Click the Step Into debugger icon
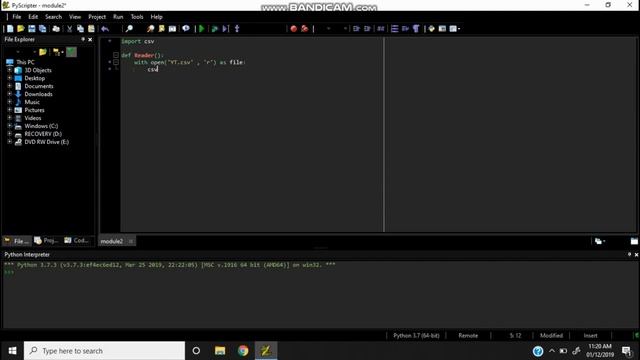The image size is (640, 360). [237, 29]
